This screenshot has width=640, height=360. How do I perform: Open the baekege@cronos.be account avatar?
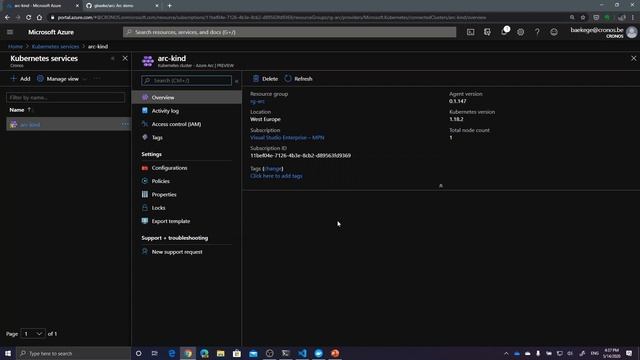[x=632, y=32]
